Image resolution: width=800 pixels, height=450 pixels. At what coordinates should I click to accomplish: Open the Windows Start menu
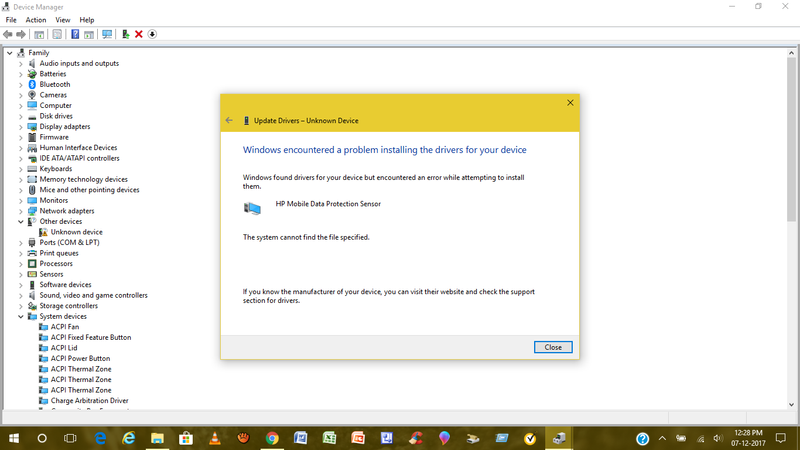[14, 438]
